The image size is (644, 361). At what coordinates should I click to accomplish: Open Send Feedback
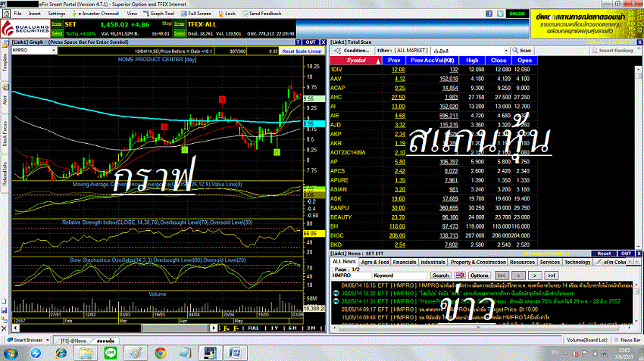[261, 14]
